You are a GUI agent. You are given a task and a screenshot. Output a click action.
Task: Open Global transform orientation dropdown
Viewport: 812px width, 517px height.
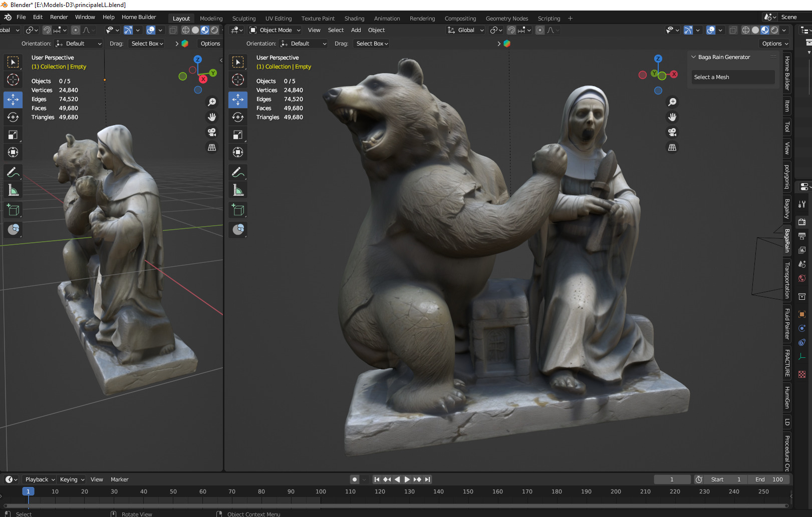click(465, 30)
